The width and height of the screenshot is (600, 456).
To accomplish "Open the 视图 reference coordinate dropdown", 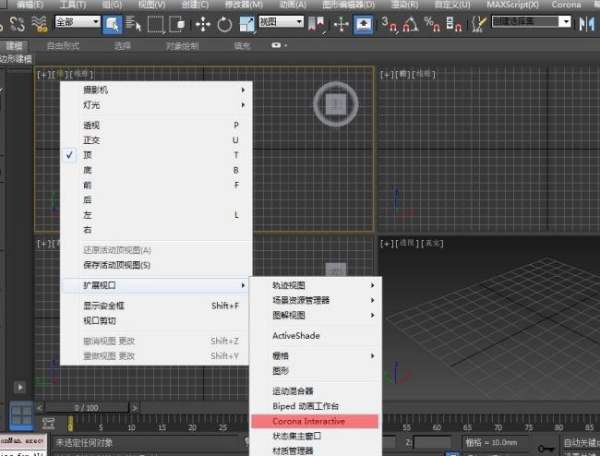I will coord(281,22).
